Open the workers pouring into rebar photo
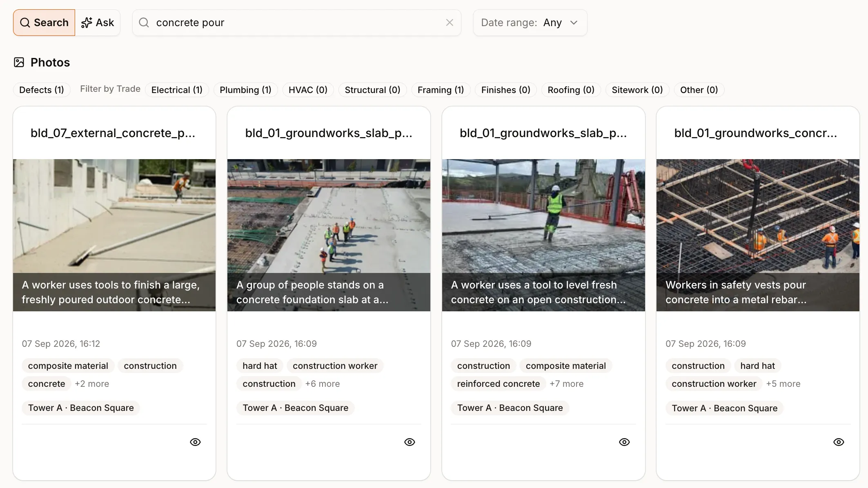The image size is (868, 488). pyautogui.click(x=758, y=235)
